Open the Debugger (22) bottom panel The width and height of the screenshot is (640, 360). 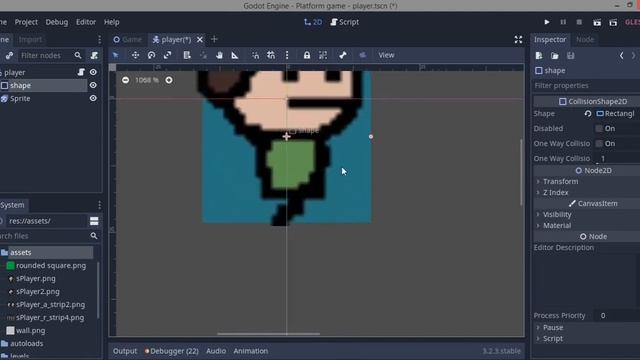[172, 351]
